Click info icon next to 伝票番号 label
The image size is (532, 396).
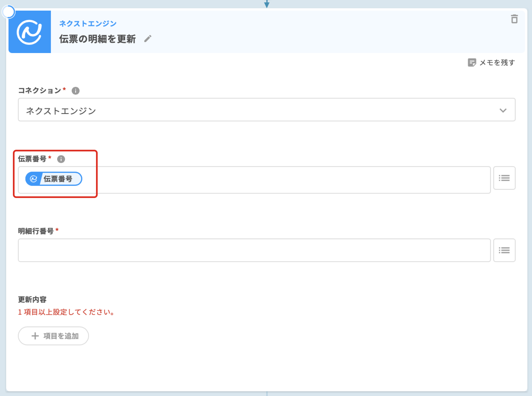(61, 159)
